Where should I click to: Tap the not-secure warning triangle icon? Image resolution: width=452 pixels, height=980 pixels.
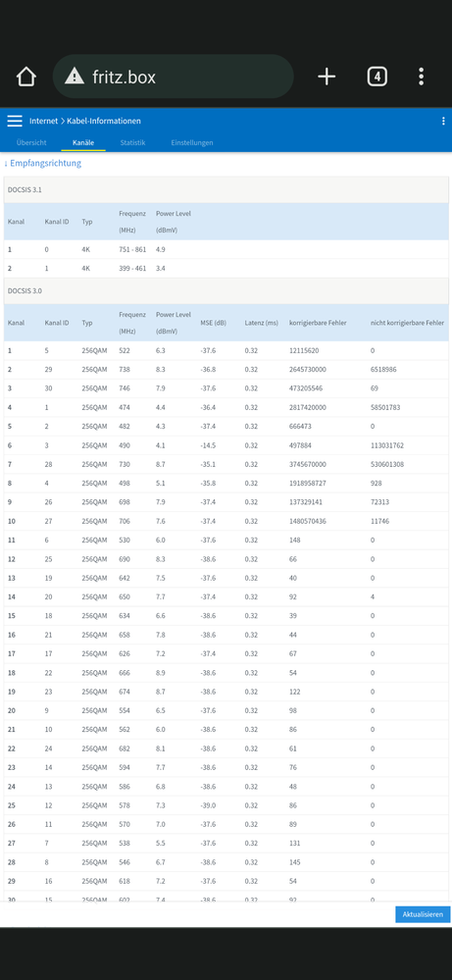74,77
